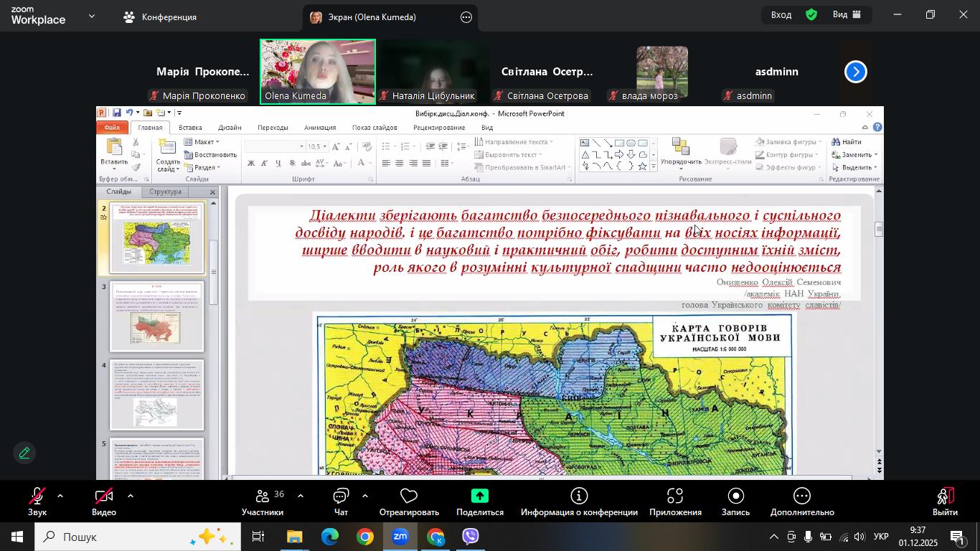Open Google Chrome from the taskbar
Screen dimensions: 980x551
(365, 537)
